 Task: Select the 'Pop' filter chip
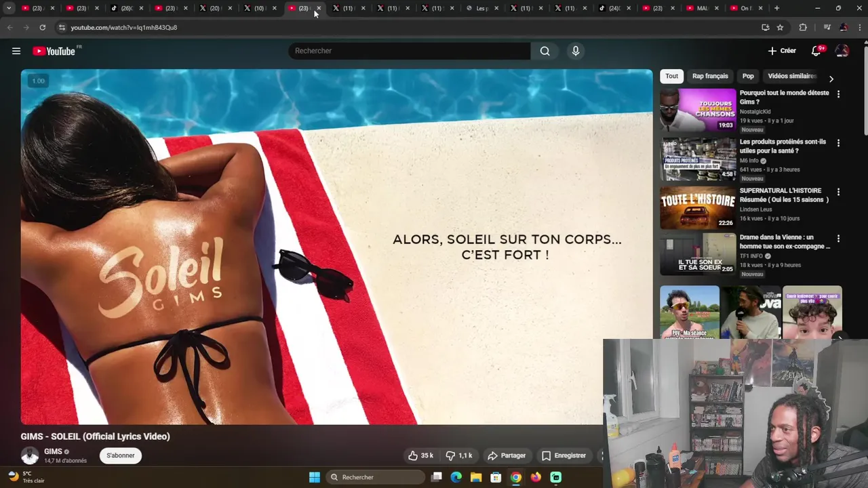tap(748, 76)
